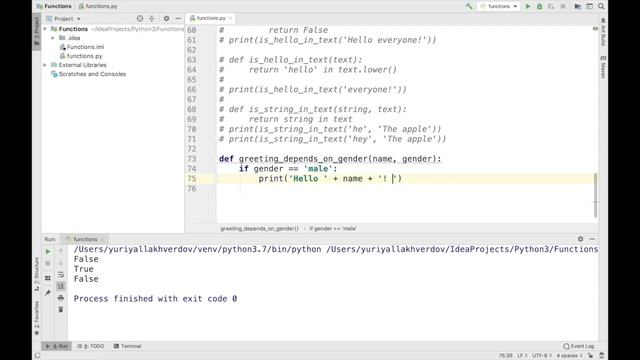The height and width of the screenshot is (360, 640).
Task: Open the Run tool window button
Action: [56, 346]
